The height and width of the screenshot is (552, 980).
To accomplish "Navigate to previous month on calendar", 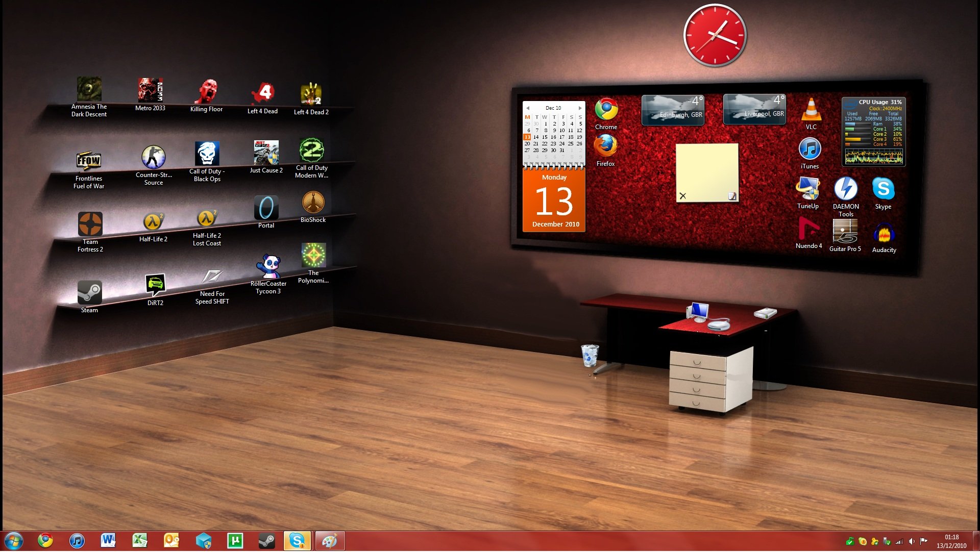I will [x=528, y=108].
